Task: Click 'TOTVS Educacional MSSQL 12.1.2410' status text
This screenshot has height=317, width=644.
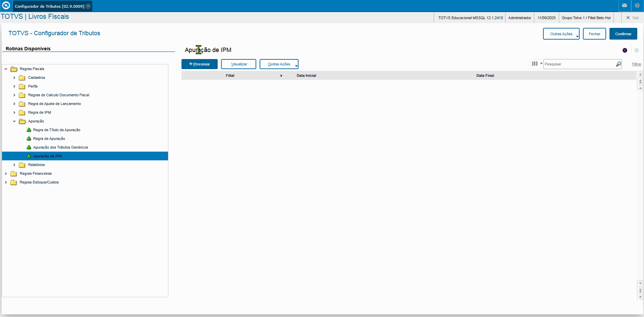Action: pyautogui.click(x=470, y=18)
